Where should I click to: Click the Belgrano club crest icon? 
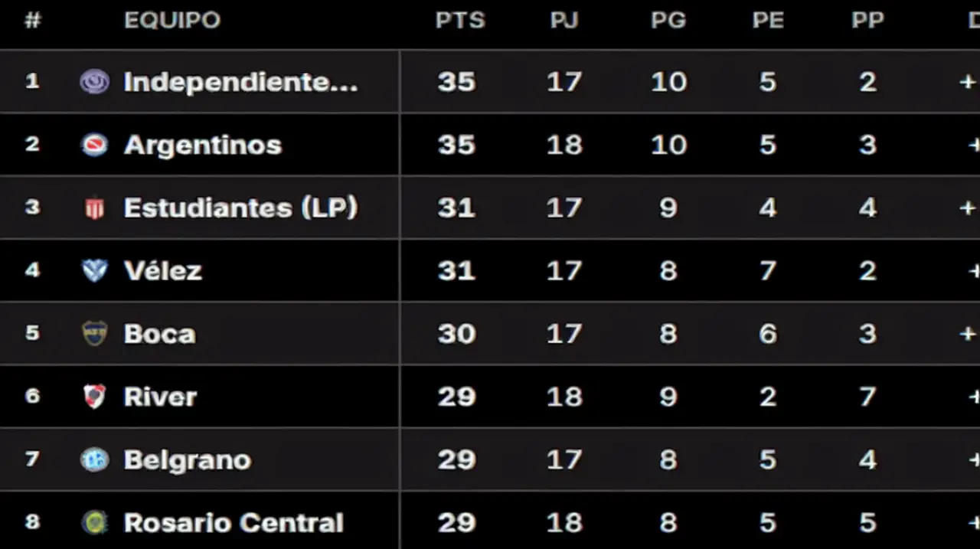(x=95, y=459)
